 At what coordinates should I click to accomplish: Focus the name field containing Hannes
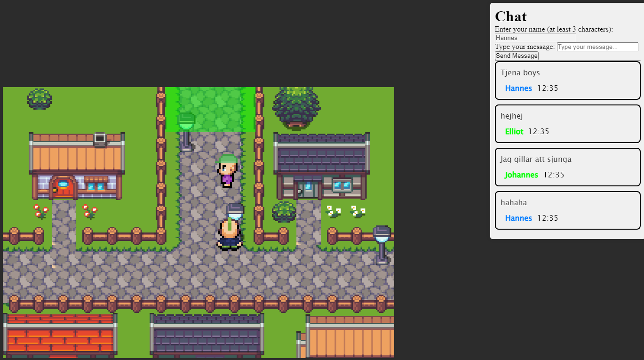[x=535, y=38]
